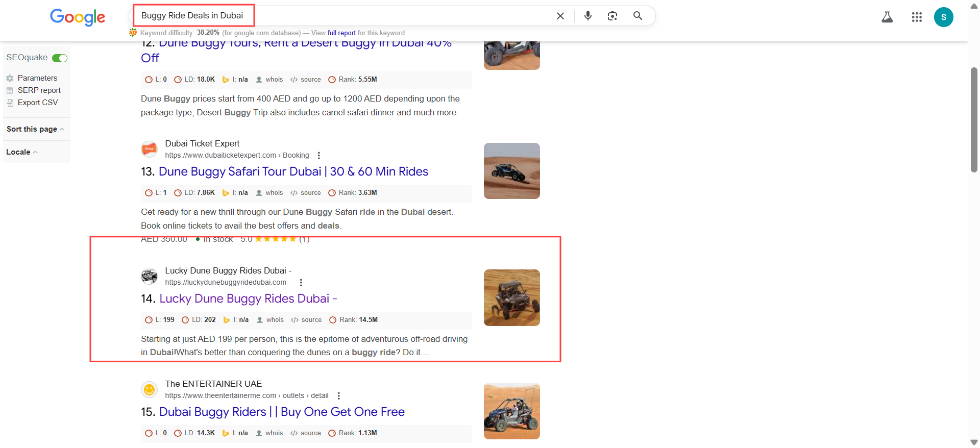Open SEOquake SERP report

click(39, 90)
